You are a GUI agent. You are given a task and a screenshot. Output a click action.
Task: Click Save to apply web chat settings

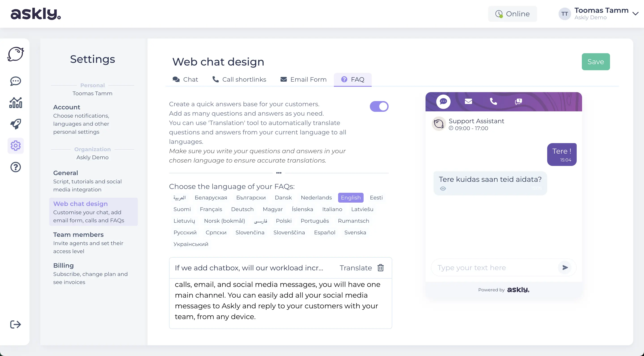coord(595,62)
